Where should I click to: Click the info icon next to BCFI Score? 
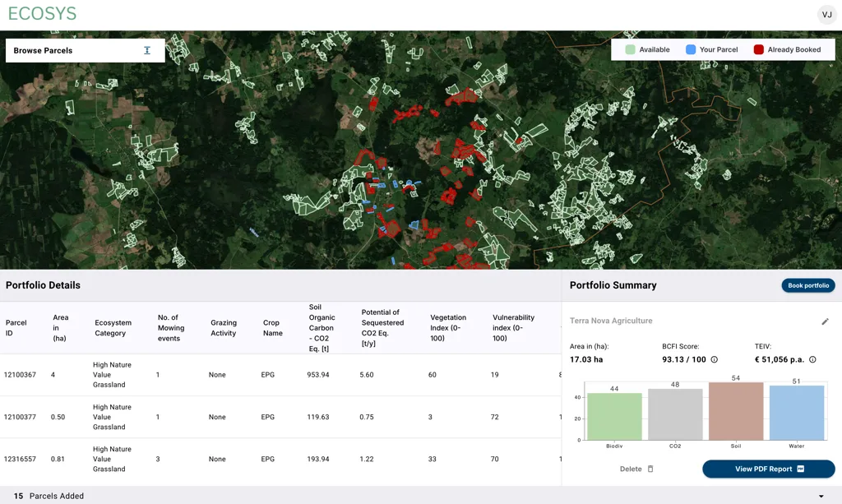pyautogui.click(x=714, y=359)
